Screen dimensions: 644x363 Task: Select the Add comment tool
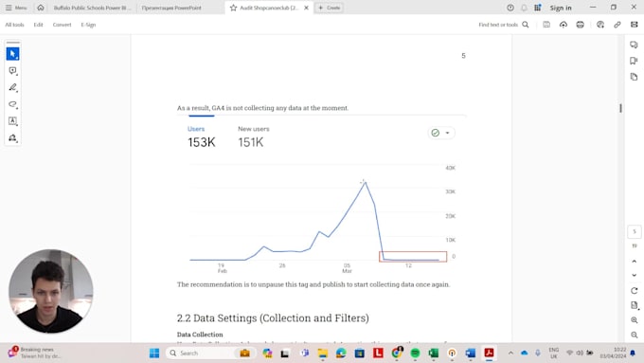12,71
